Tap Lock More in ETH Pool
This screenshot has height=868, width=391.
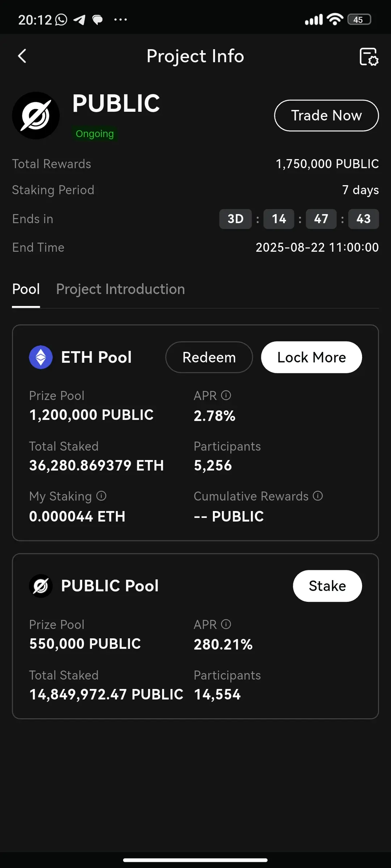click(x=311, y=357)
